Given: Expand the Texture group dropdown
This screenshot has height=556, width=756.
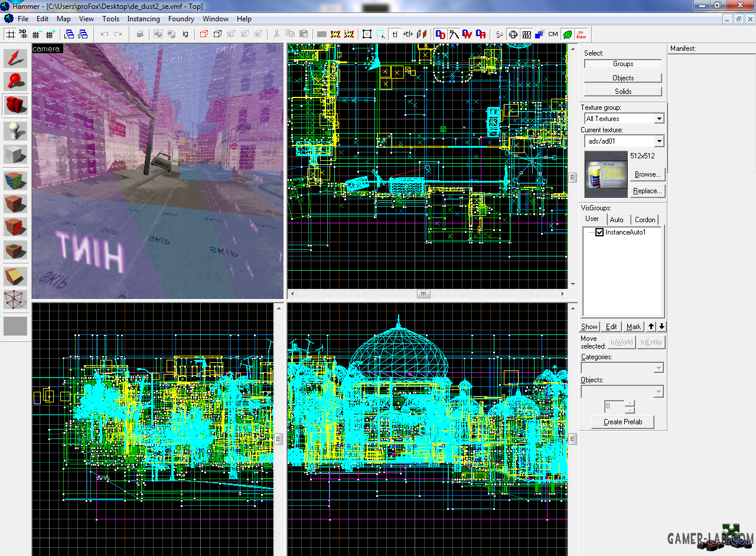Looking at the screenshot, I should coord(659,119).
